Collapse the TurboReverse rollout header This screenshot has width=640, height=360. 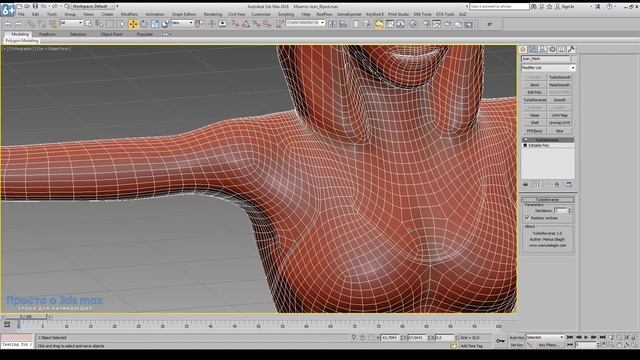pos(547,200)
